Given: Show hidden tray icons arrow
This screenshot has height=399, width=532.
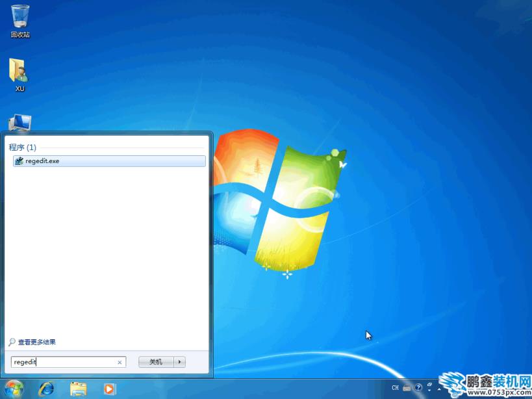Looking at the screenshot, I should [x=439, y=389].
